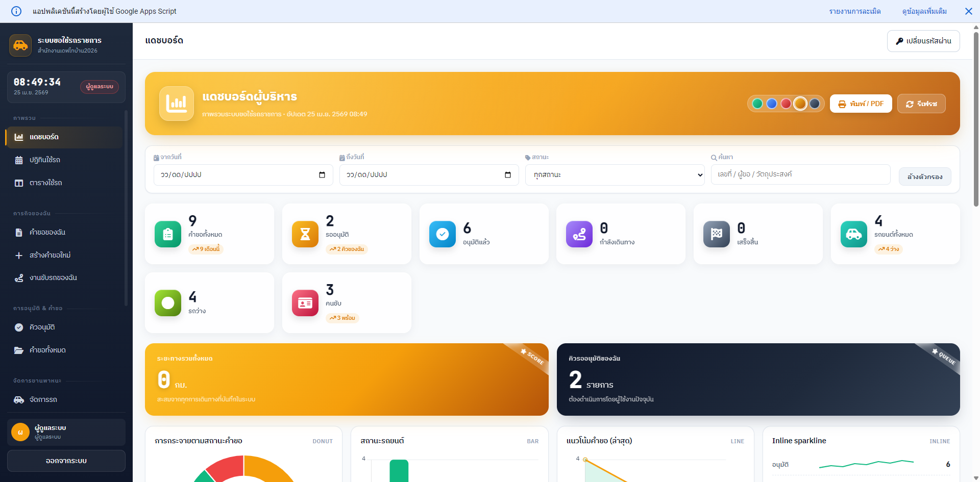
Task: Choose the dark slate theme color dot
Action: 815,104
